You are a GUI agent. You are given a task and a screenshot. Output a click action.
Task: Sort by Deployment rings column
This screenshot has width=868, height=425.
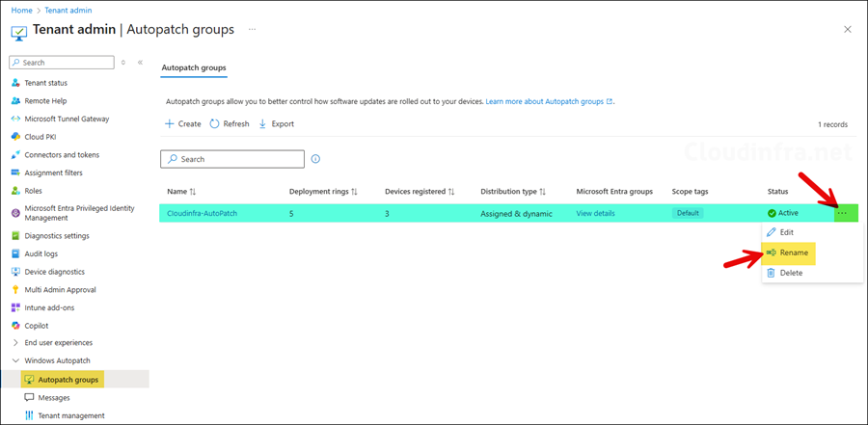pos(323,192)
